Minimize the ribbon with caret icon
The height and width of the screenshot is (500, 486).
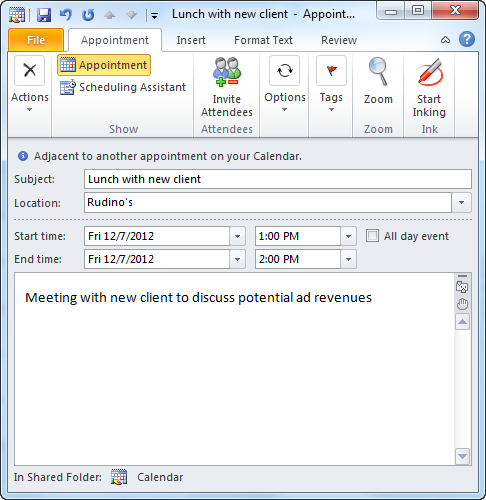445,40
